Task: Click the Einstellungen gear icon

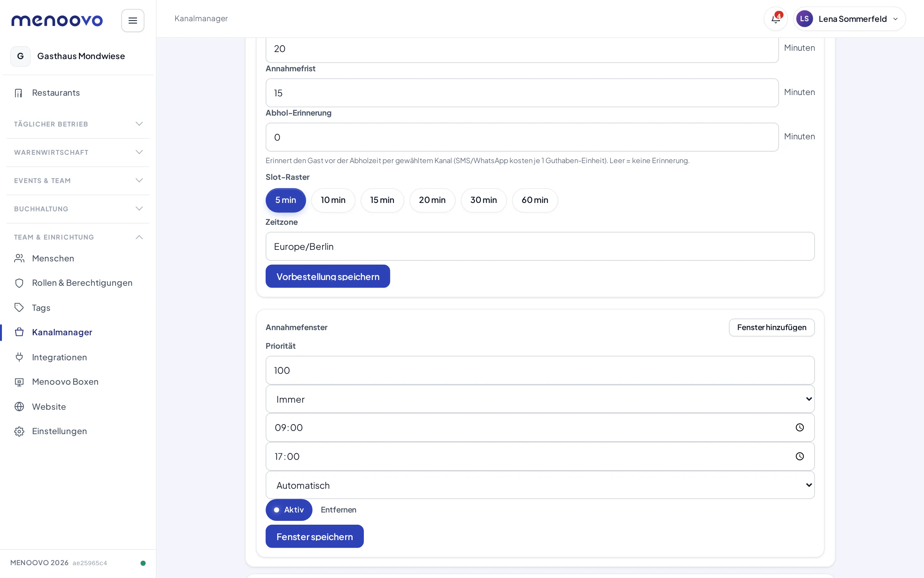Action: pyautogui.click(x=19, y=431)
